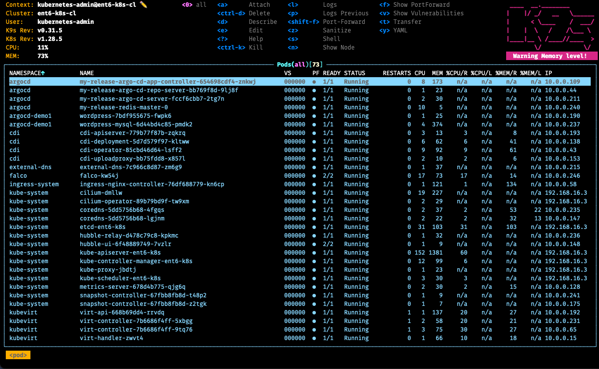
Task: Click the RESTARTS column header
Action: (x=397, y=73)
